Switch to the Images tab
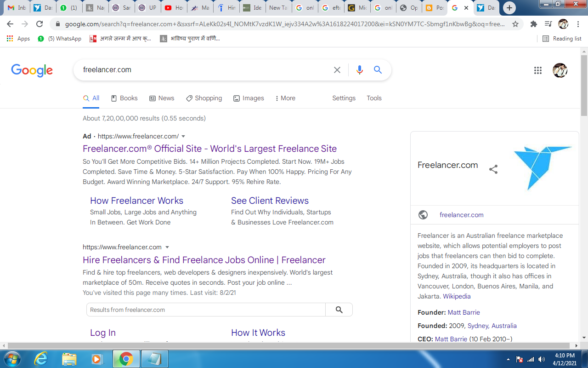The width and height of the screenshot is (588, 368). click(x=249, y=98)
